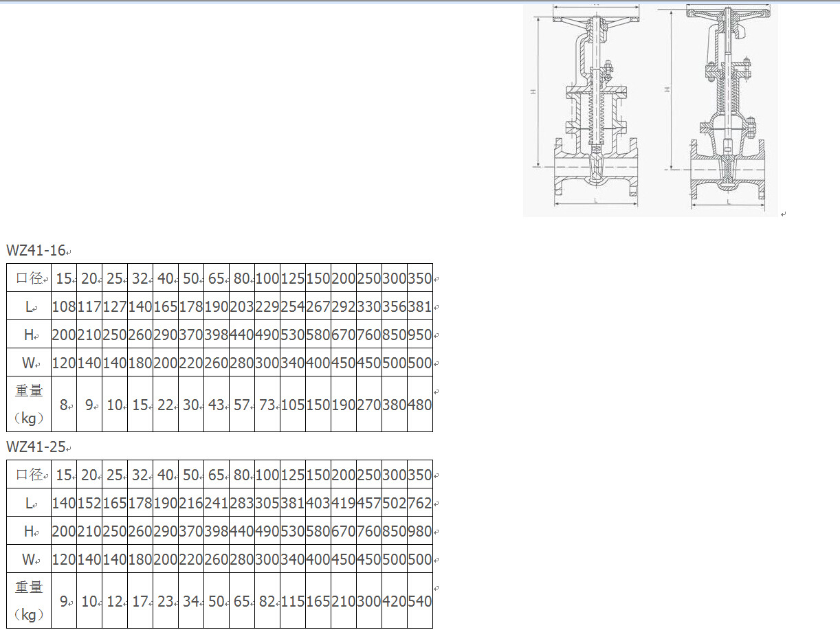Click the weight cell showing 22
The image size is (840, 630).
pos(166,404)
